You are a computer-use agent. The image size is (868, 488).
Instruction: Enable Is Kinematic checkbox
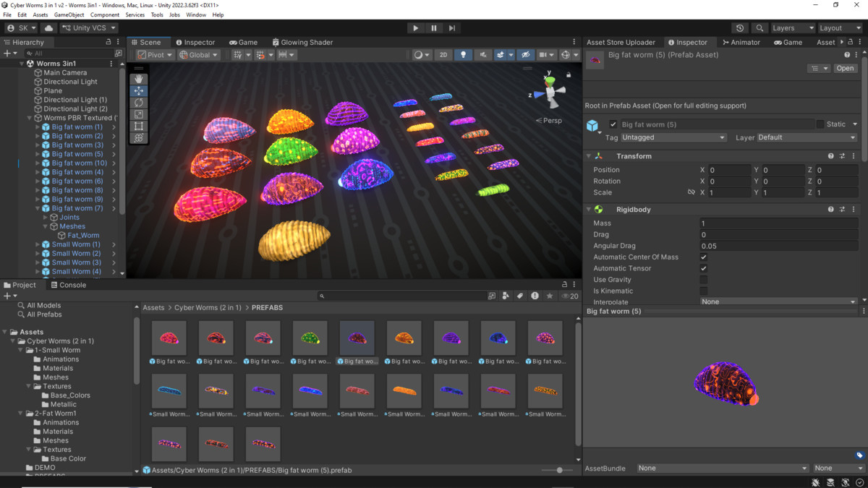point(704,291)
